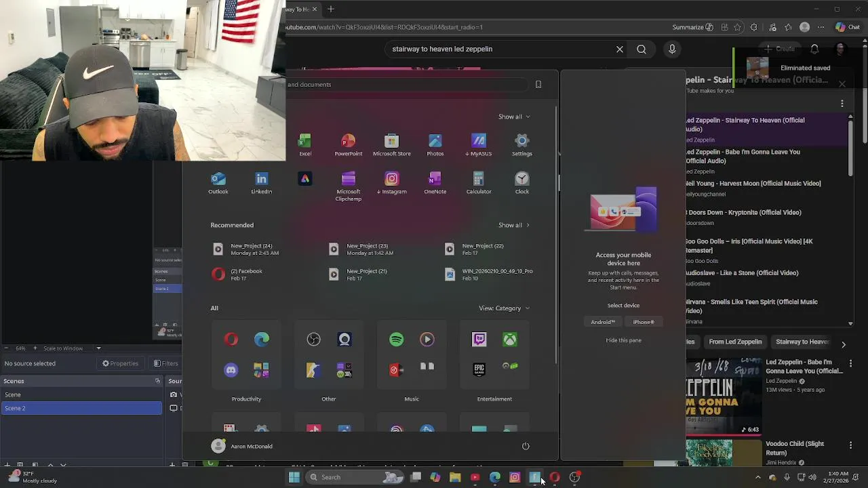
Task: Open Microsoft Store pinned app
Action: (x=391, y=144)
